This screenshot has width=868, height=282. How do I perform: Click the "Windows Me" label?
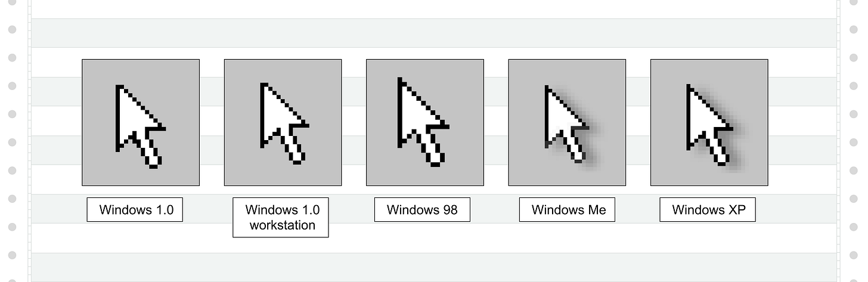[567, 210]
